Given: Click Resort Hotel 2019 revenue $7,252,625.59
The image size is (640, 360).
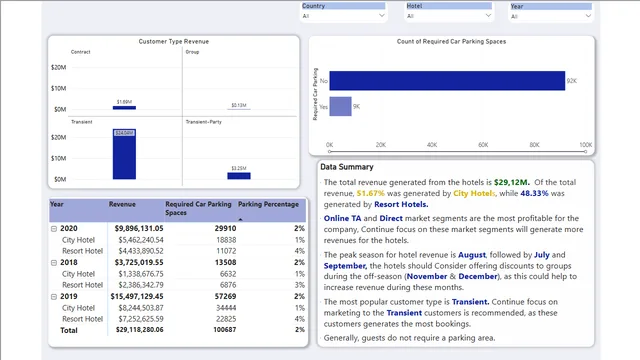Looking at the screenshot, I should pos(141,319).
